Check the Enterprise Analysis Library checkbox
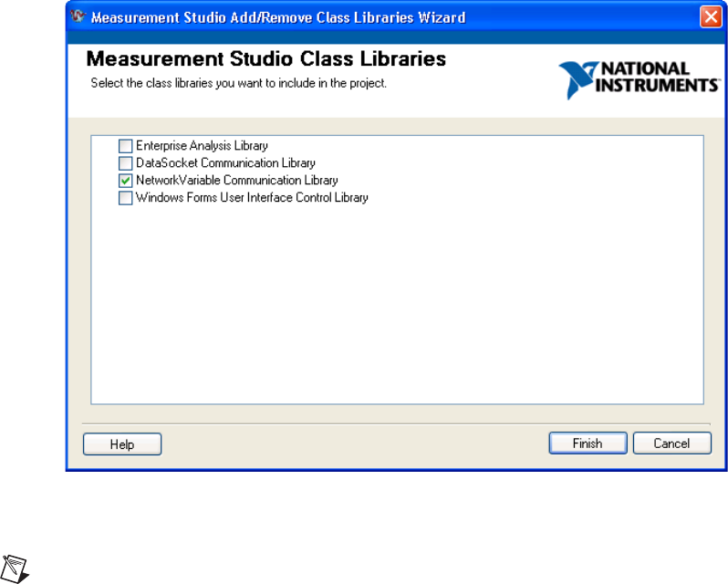 click(125, 146)
